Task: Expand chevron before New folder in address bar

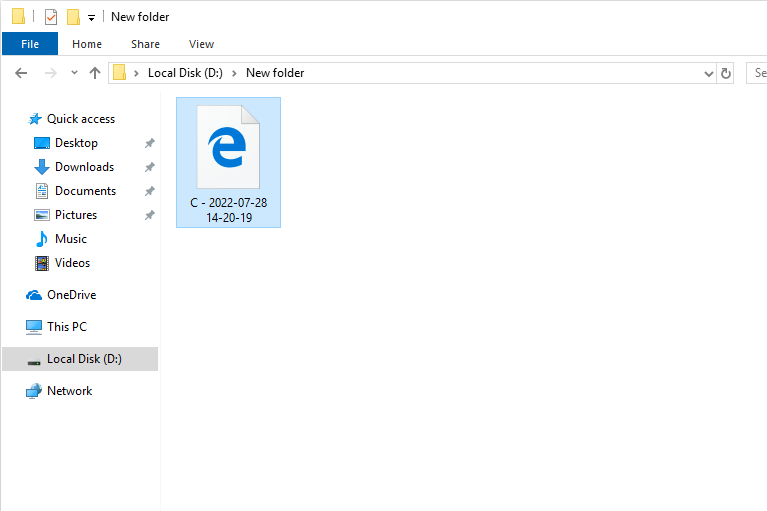Action: [x=234, y=73]
